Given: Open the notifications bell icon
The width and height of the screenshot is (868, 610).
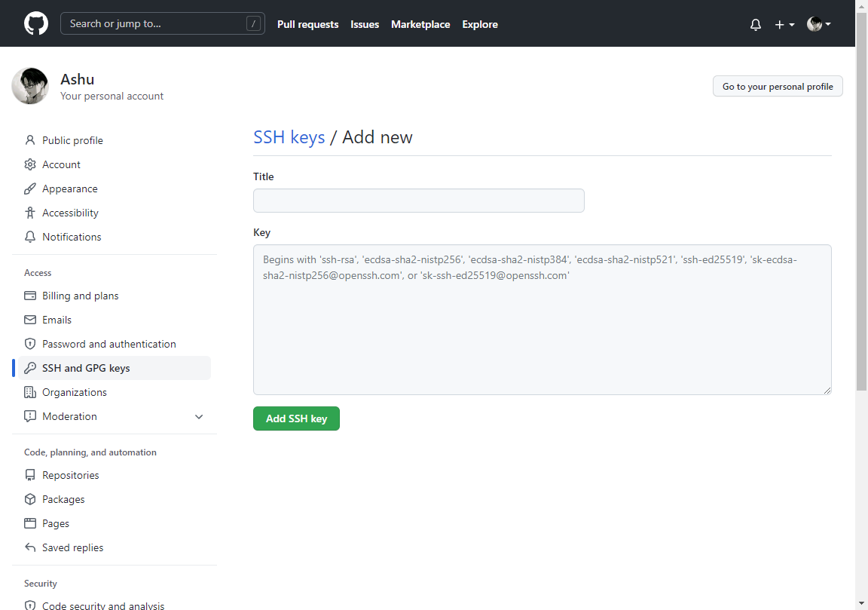Looking at the screenshot, I should (756, 24).
